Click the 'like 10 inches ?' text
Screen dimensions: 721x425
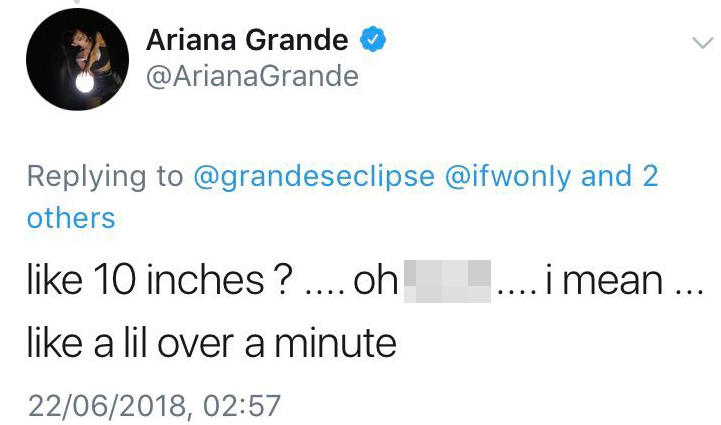click(160, 281)
